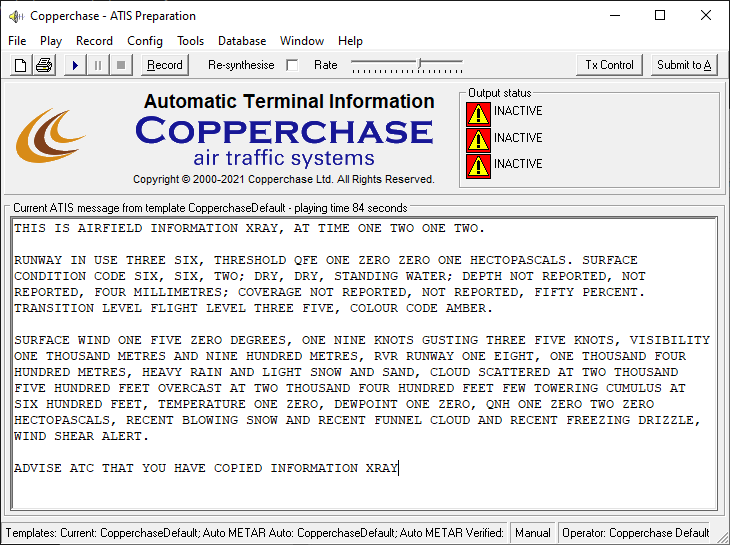Screen dimensions: 730x545
Task: Open the Database menu
Action: pos(242,41)
